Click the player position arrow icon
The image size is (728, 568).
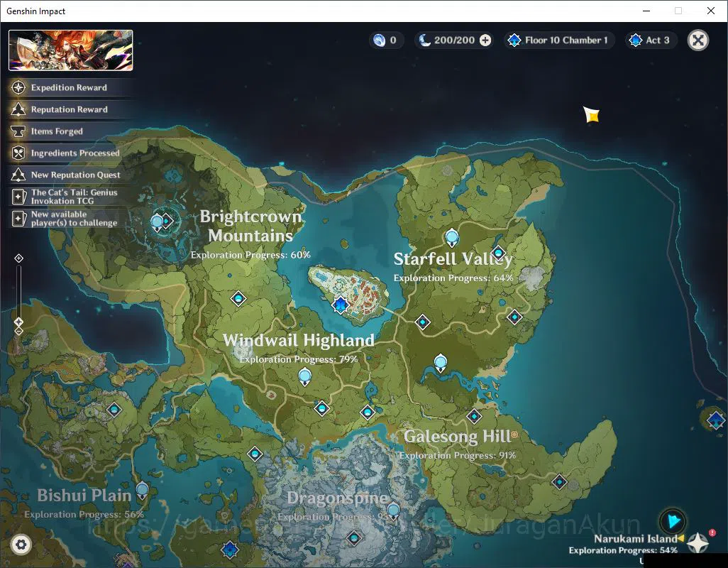[x=673, y=521]
